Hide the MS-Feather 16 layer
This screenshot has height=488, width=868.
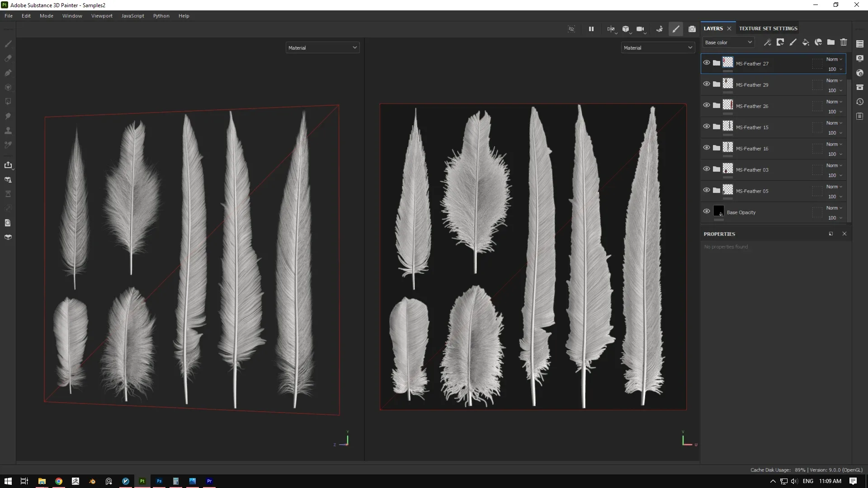click(x=707, y=148)
